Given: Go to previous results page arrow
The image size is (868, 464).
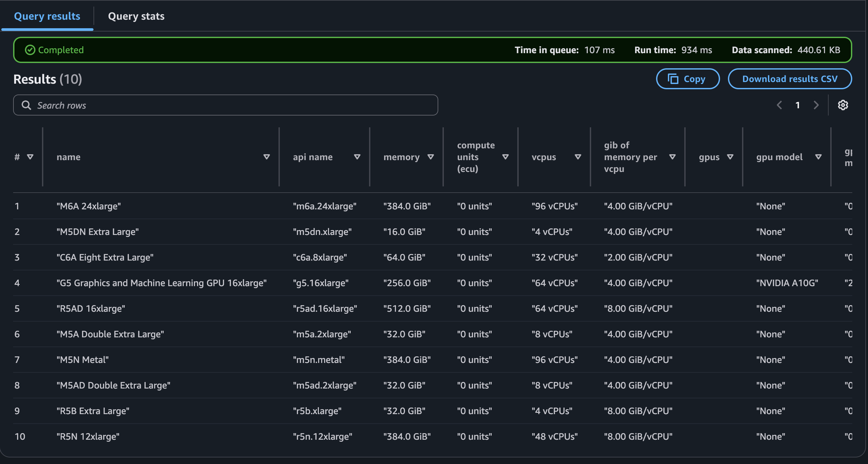Looking at the screenshot, I should point(779,105).
